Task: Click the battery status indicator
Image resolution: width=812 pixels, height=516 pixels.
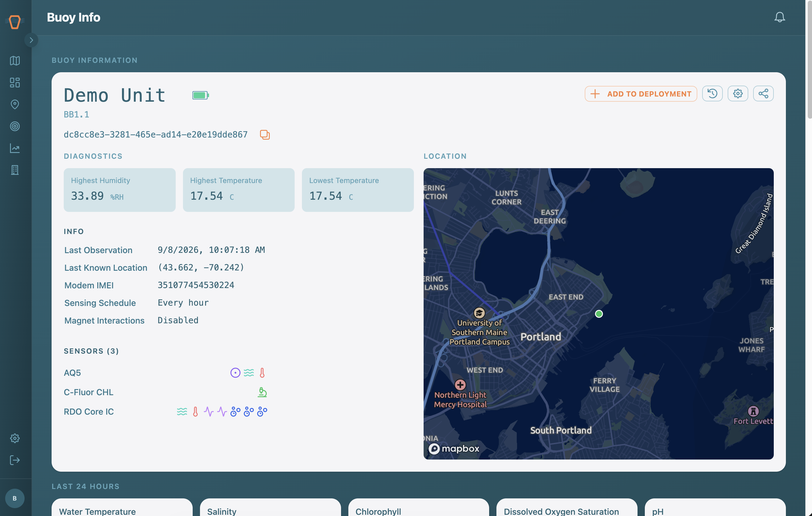Action: coord(201,95)
